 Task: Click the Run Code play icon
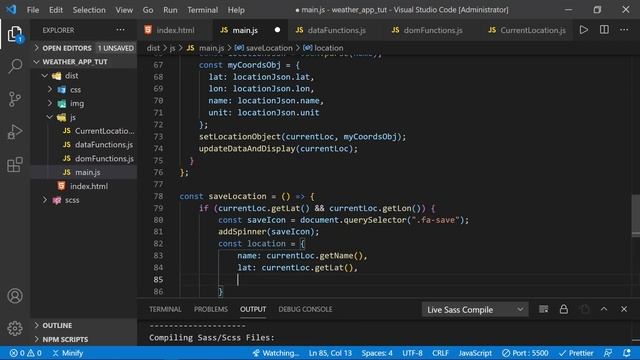tap(584, 30)
